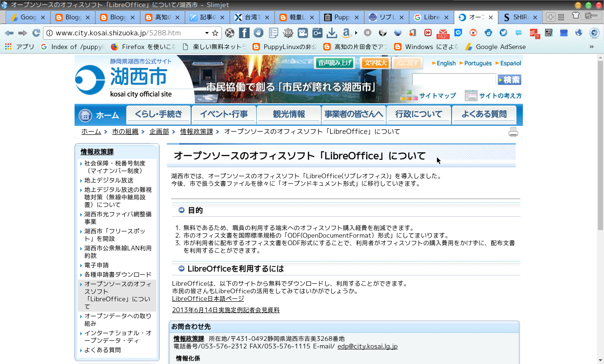Click the Kosai city logo
The image size is (604, 364).
click(x=90, y=80)
